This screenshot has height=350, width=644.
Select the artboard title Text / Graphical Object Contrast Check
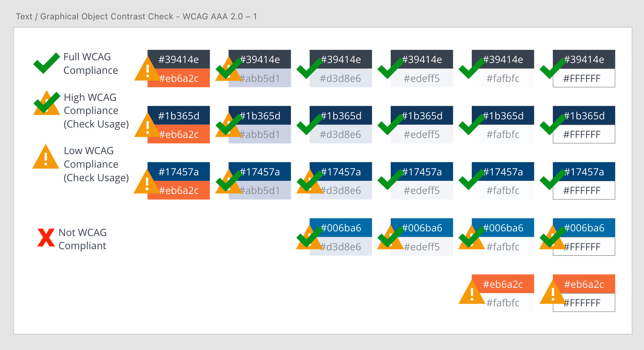[x=136, y=17]
